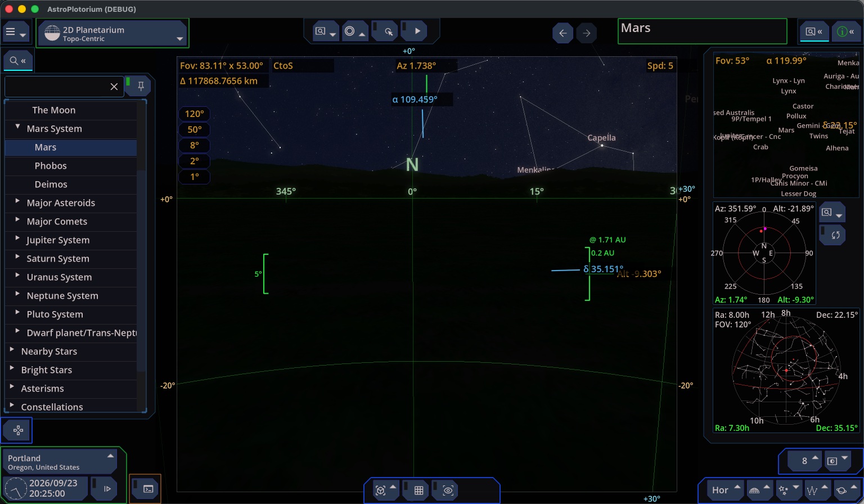Open the hamburger main menu
This screenshot has height=504, width=864.
[x=15, y=33]
